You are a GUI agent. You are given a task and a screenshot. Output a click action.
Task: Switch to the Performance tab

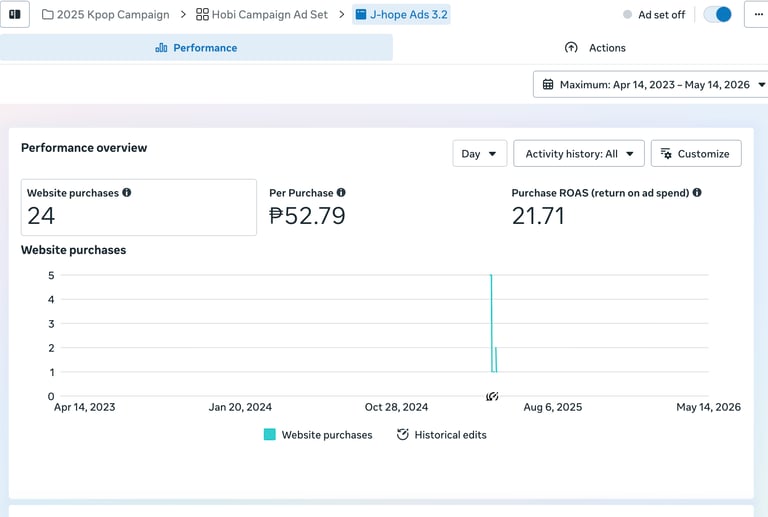tap(196, 47)
